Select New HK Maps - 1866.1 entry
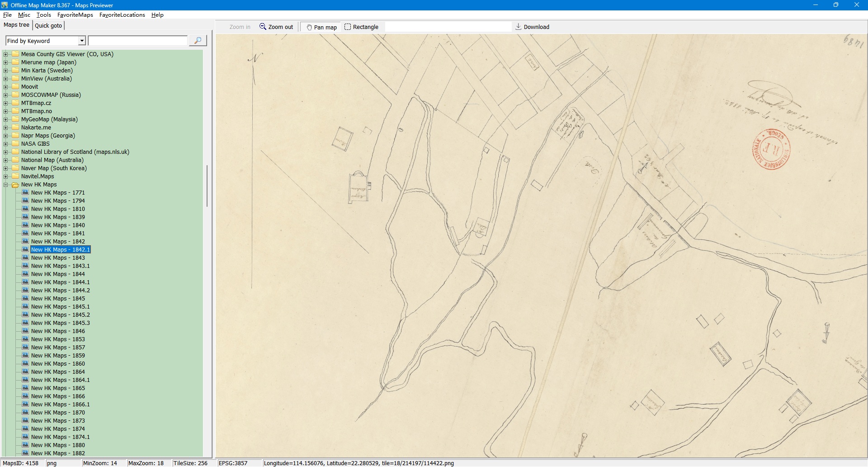 (x=60, y=405)
